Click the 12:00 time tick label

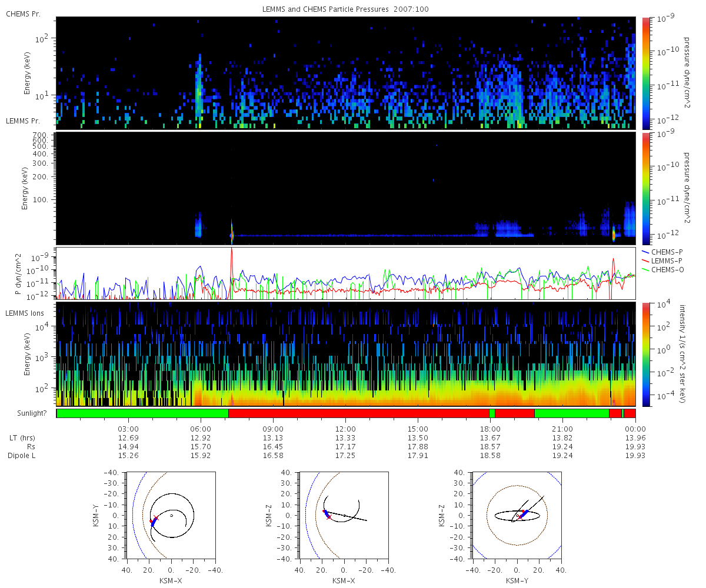(345, 429)
